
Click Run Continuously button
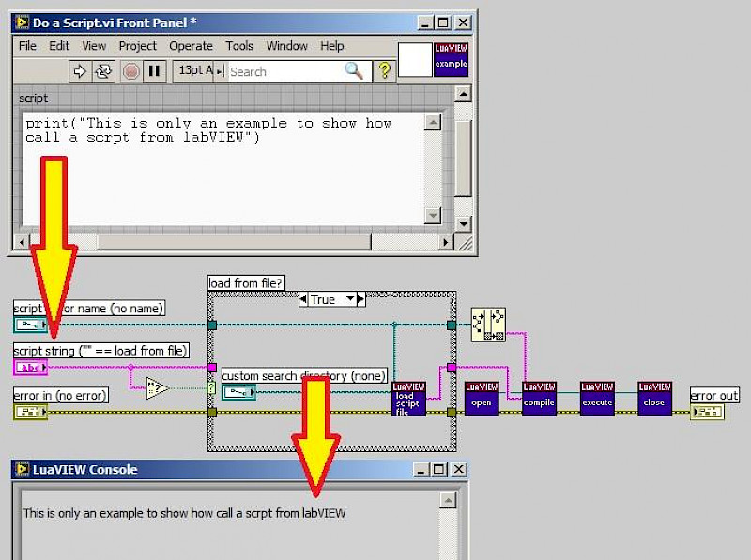103,71
